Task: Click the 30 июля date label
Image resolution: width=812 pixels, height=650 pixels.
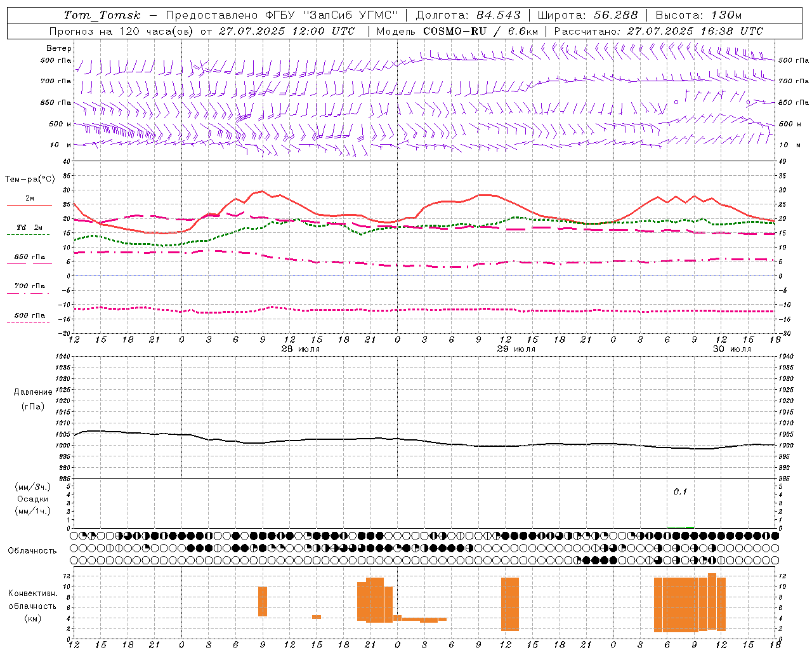Action: [732, 349]
